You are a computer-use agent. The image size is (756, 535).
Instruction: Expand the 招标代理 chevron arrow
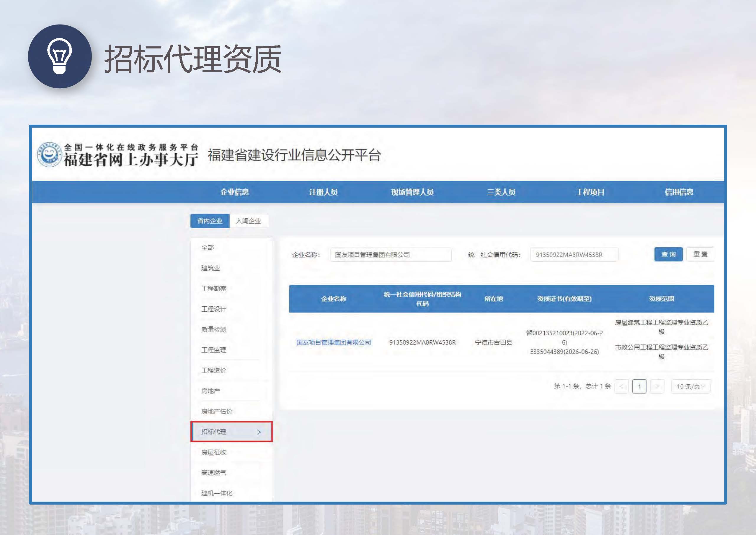click(x=259, y=432)
